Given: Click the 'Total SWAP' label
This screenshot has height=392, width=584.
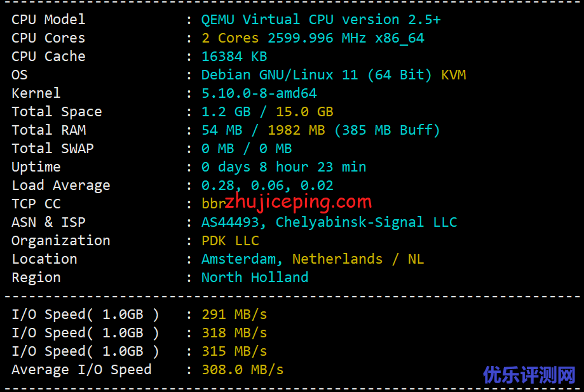Looking at the screenshot, I should click(x=53, y=149).
